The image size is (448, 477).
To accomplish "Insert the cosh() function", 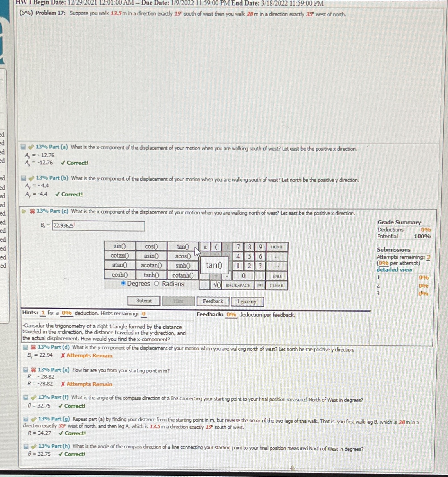I will pos(120,275).
